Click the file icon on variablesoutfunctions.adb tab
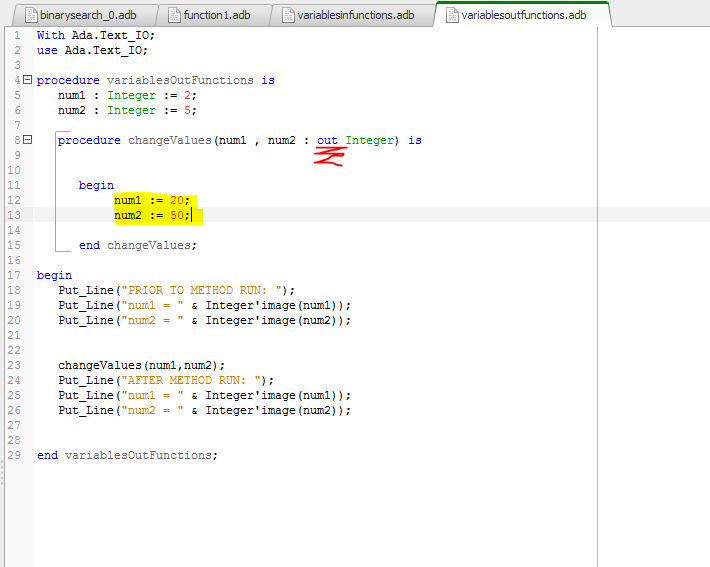The image size is (710, 567). pos(452,15)
